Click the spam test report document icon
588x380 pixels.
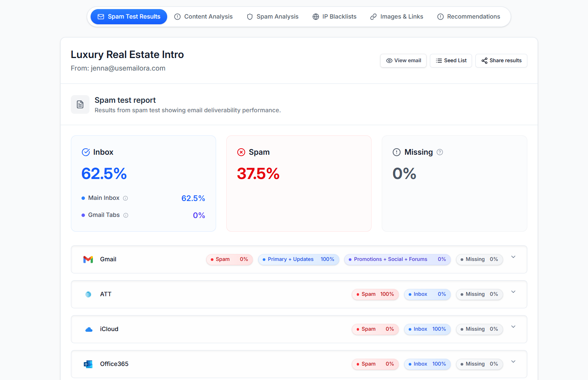pyautogui.click(x=80, y=105)
